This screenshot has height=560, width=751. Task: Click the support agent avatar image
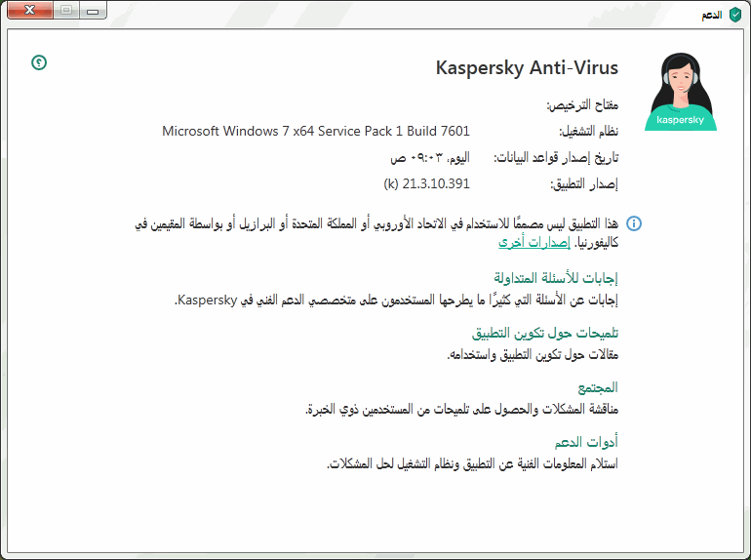[681, 92]
